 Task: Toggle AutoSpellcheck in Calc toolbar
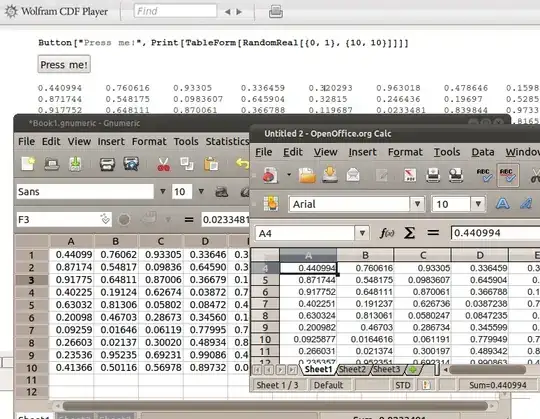click(x=508, y=175)
